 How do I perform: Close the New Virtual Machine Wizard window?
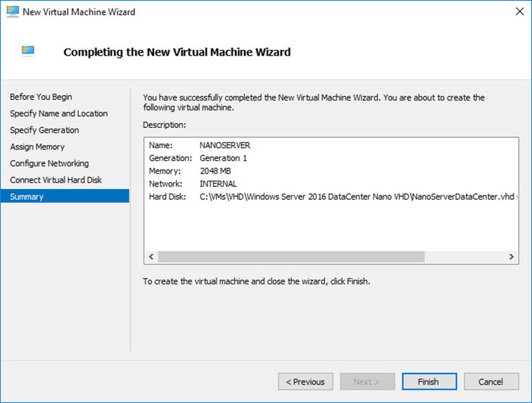coord(514,12)
